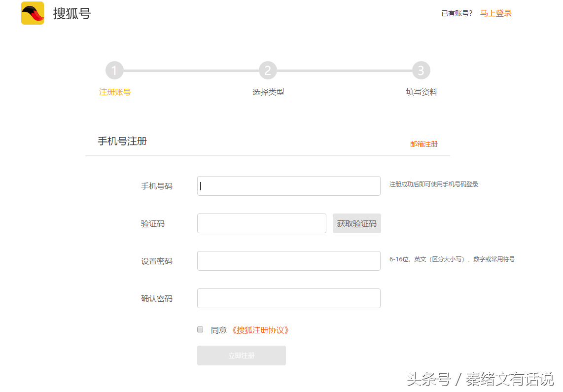
Task: Select the 设置密码 password field
Action: click(x=288, y=261)
